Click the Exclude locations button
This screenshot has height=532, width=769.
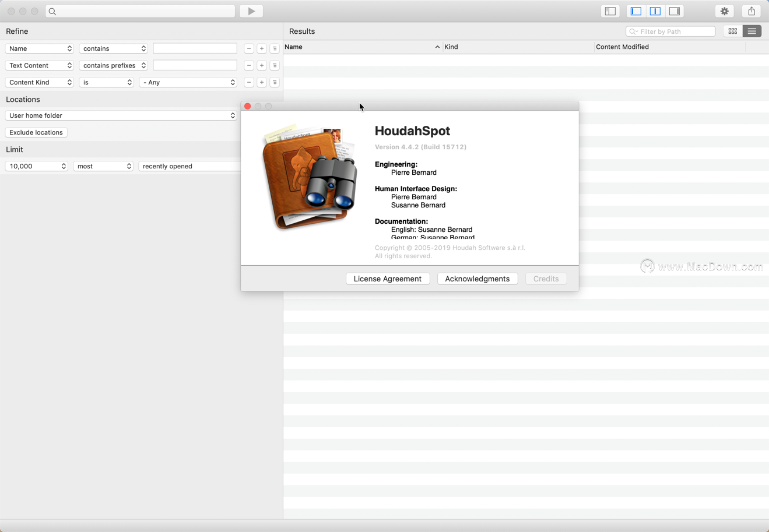click(36, 132)
